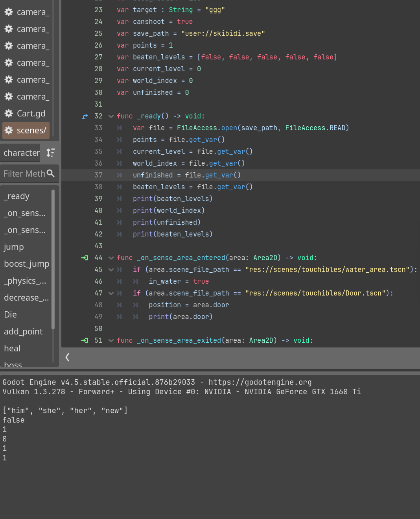Open Cart.gd in the script list

(x=31, y=114)
